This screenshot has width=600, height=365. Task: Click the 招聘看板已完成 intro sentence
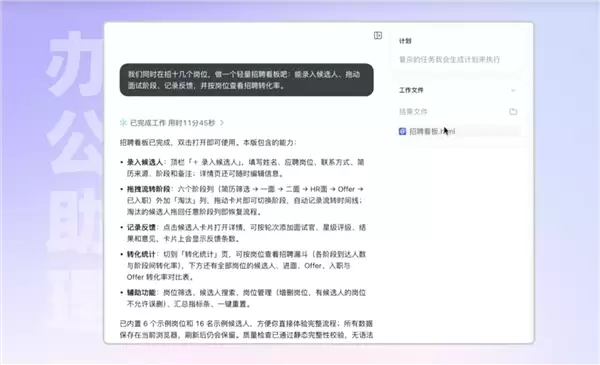coord(208,142)
